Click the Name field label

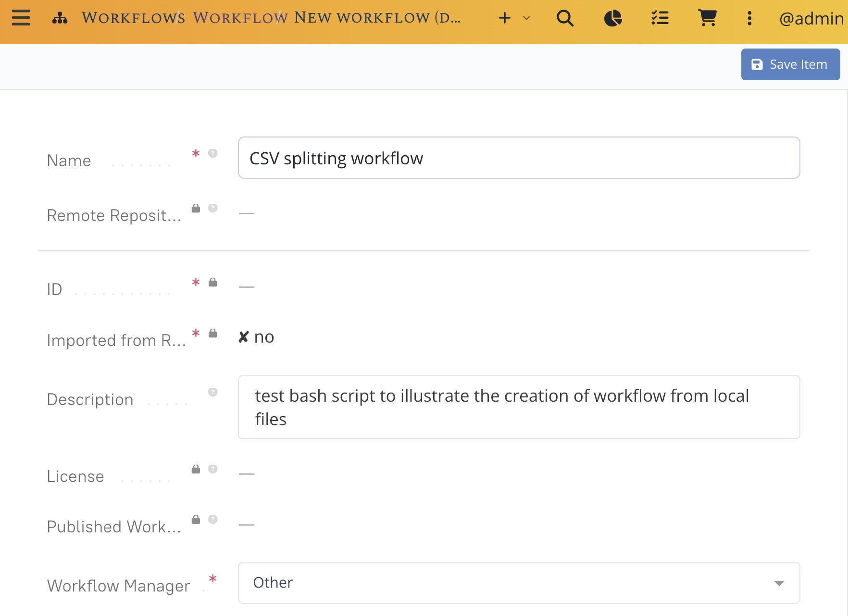[x=69, y=160]
